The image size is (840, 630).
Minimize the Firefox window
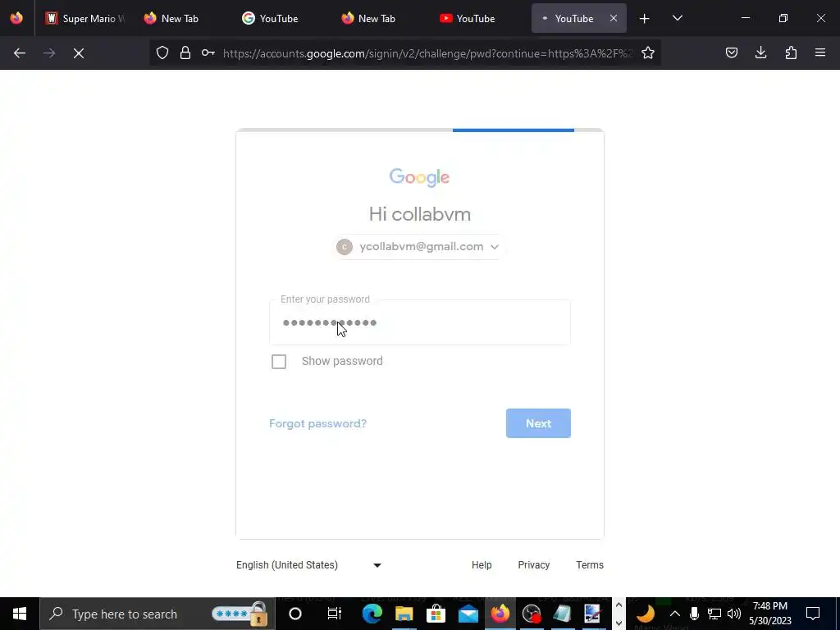[x=746, y=18]
